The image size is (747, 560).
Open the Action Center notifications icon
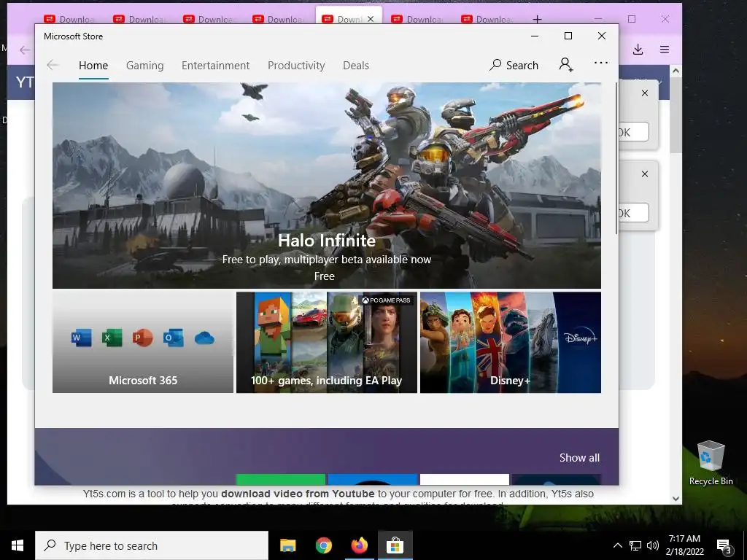(x=724, y=546)
